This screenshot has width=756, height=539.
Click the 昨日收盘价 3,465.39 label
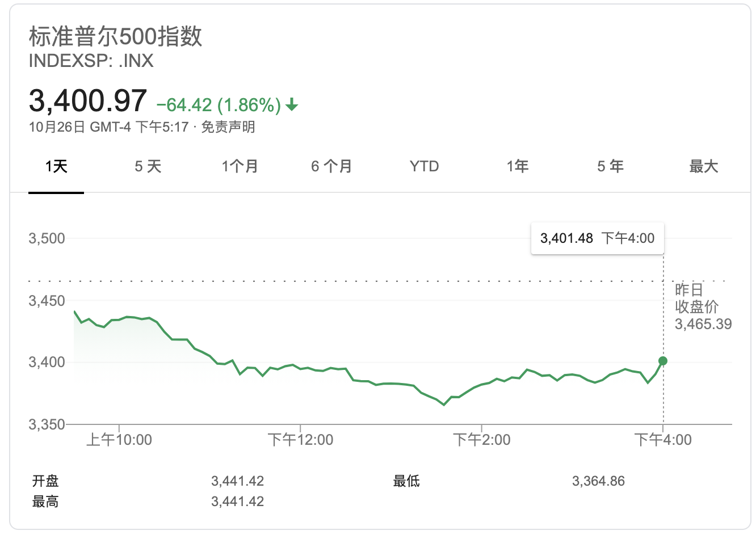pyautogui.click(x=703, y=307)
